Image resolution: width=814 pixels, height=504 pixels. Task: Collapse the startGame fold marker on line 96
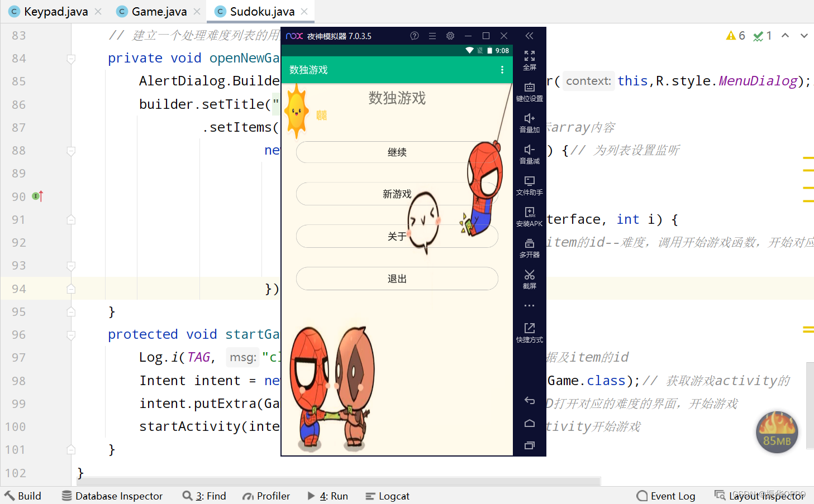(71, 335)
